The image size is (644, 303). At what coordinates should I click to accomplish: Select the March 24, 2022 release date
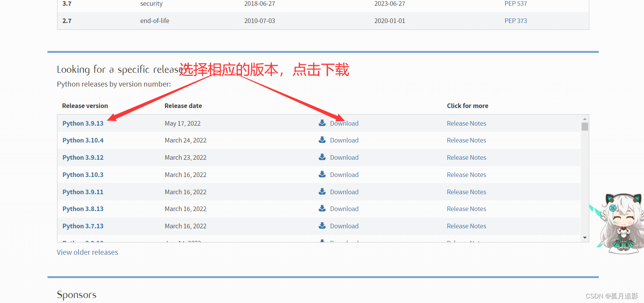pyautogui.click(x=186, y=140)
